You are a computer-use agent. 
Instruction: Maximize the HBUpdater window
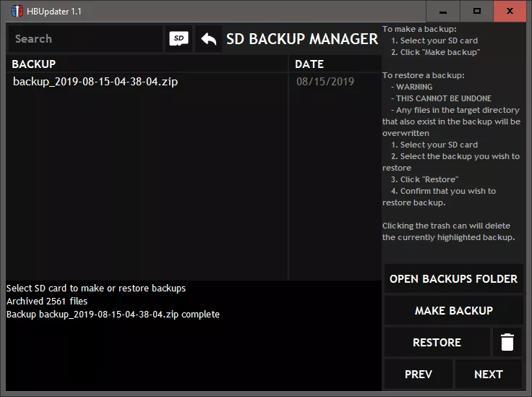click(476, 11)
